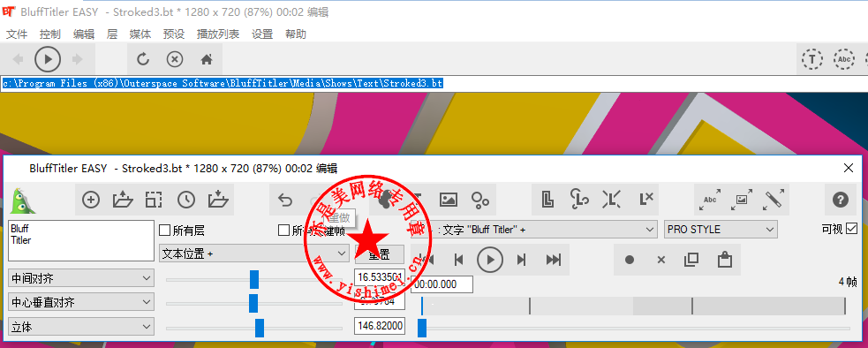Open the 播放列表 menu
The width and height of the screenshot is (868, 348).
[x=218, y=34]
